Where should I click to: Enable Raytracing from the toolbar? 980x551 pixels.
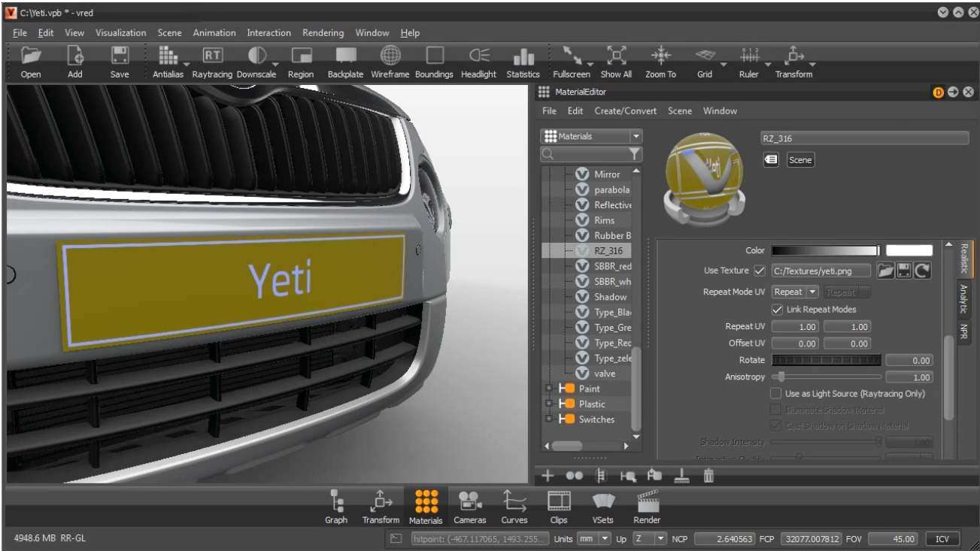(213, 56)
